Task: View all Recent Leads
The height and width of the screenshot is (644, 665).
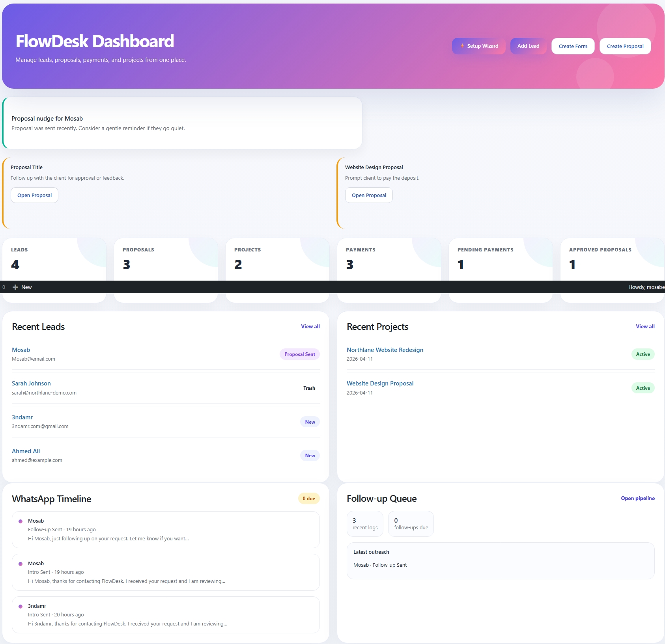Action: pyautogui.click(x=310, y=326)
